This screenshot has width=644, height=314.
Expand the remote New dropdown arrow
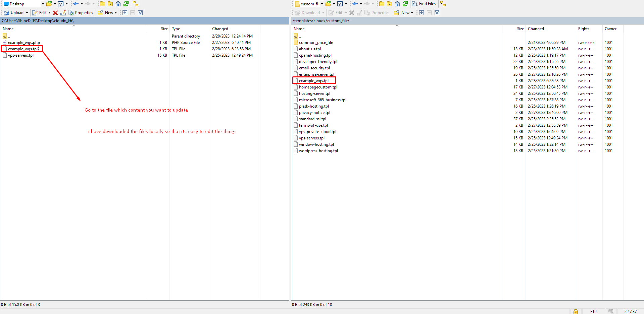(x=412, y=13)
